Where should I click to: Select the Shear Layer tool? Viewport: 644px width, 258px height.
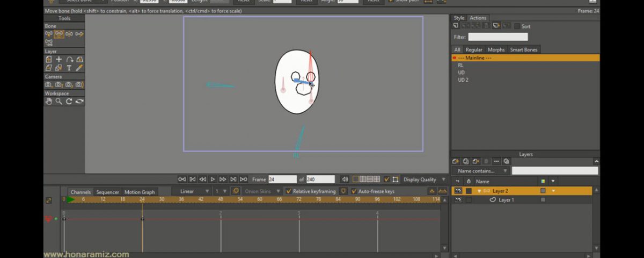click(49, 68)
